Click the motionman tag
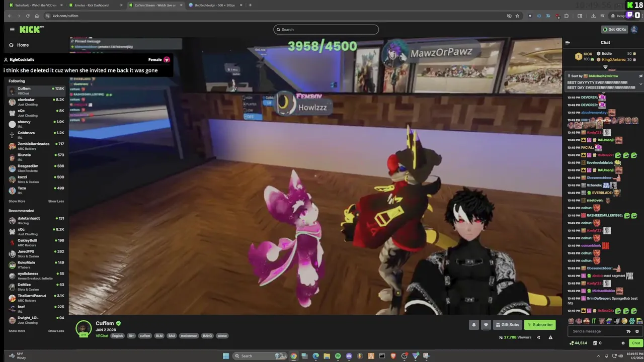This screenshot has height=362, width=644. coord(189,336)
